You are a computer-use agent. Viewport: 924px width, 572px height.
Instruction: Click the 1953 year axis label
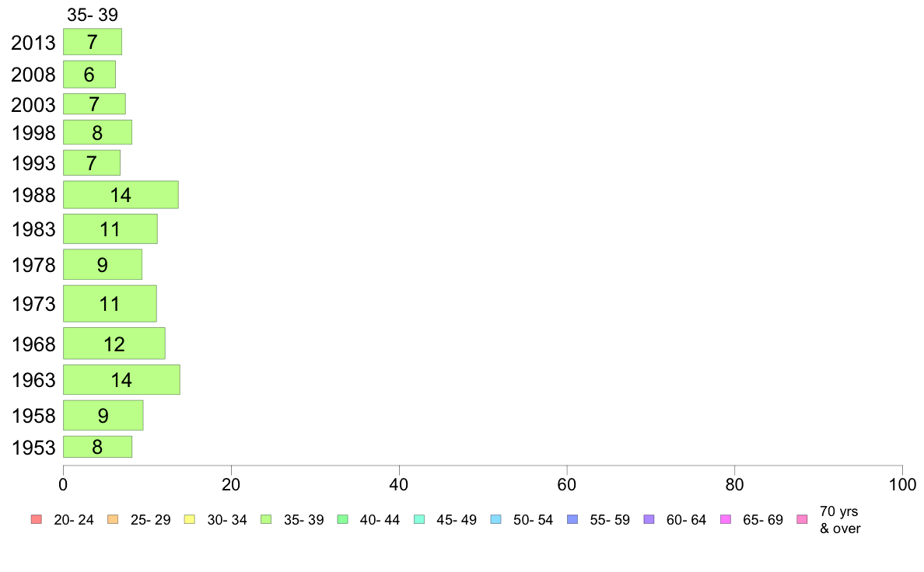[33, 448]
